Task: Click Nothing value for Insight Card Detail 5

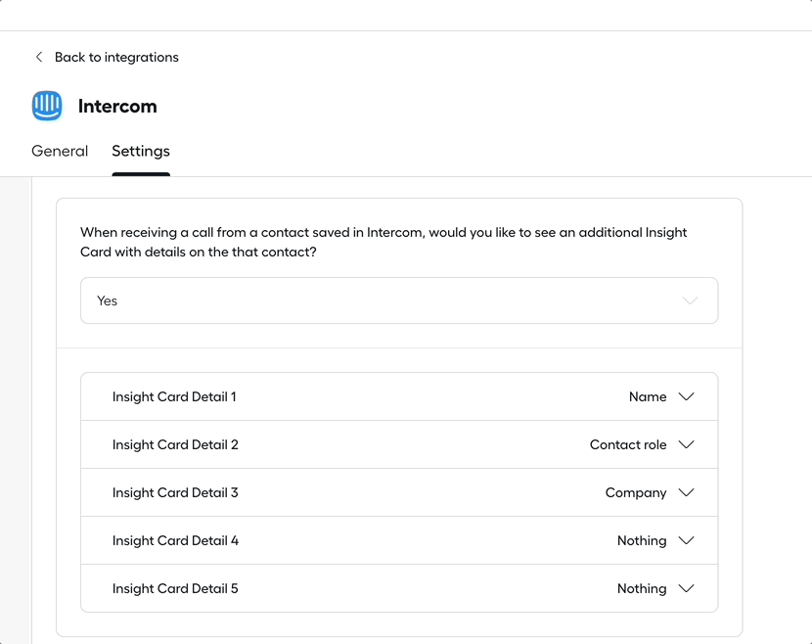Action: [x=642, y=588]
